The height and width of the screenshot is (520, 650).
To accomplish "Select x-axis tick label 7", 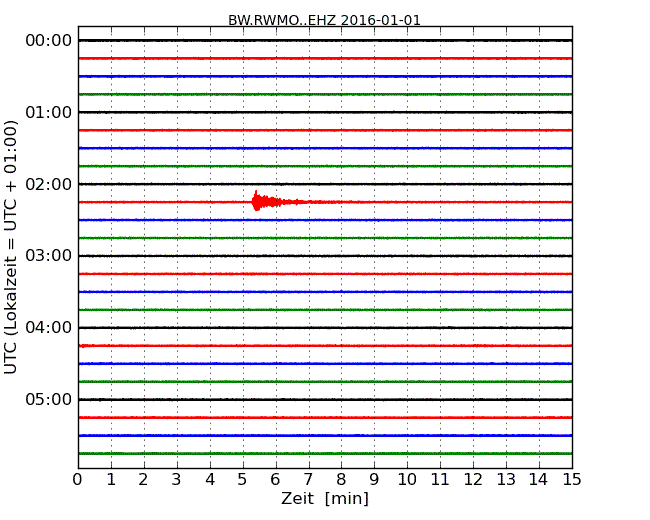I will pos(308,480).
